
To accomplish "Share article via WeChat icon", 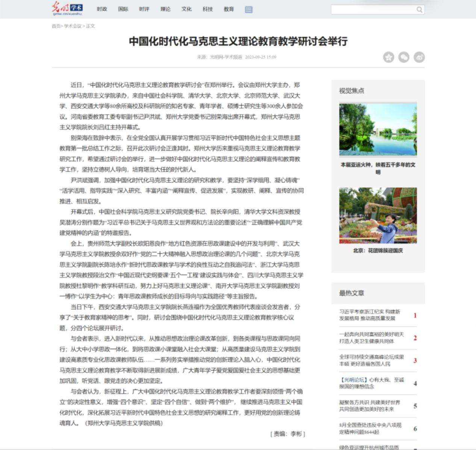I will [404, 57].
